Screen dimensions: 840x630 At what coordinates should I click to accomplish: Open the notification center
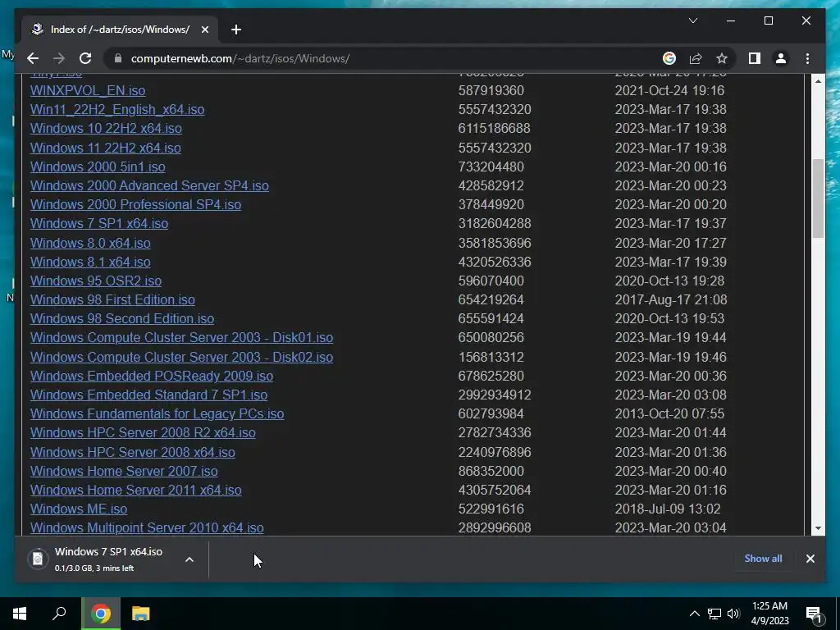coord(814,614)
